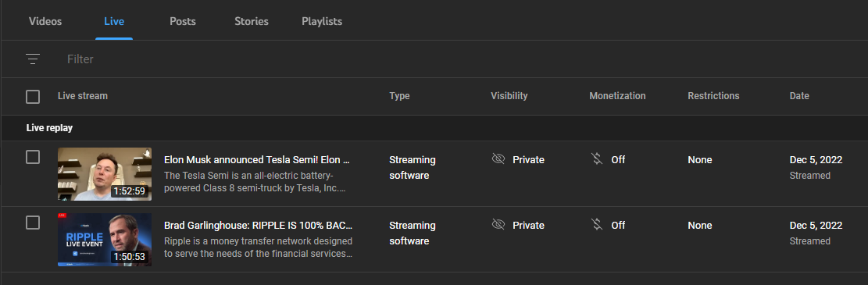Click monetization off icon in Elon Musk row

click(597, 159)
